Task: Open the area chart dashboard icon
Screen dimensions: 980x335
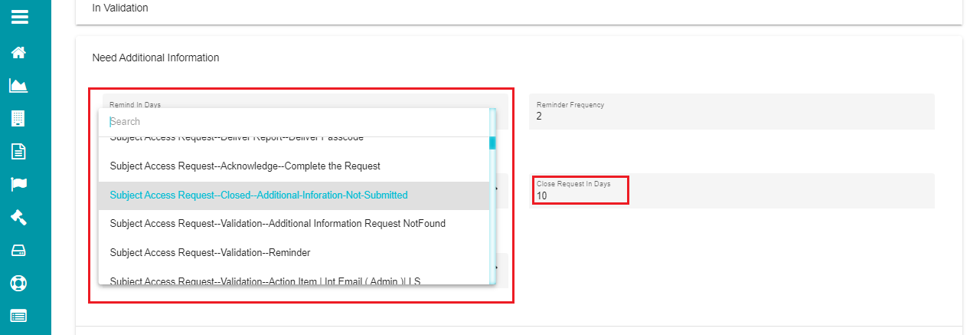Action: (x=19, y=85)
